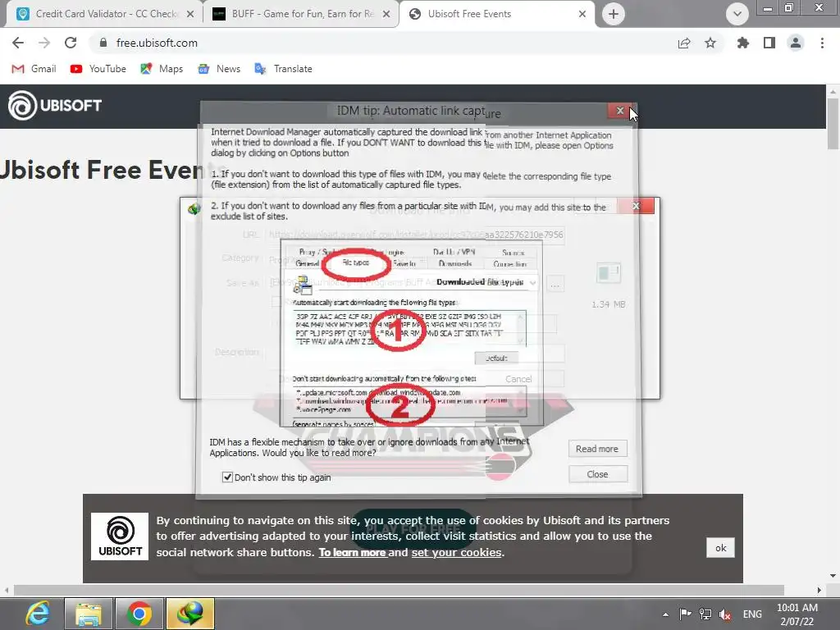
Task: Click the Action Center flag icon
Action: point(685,614)
